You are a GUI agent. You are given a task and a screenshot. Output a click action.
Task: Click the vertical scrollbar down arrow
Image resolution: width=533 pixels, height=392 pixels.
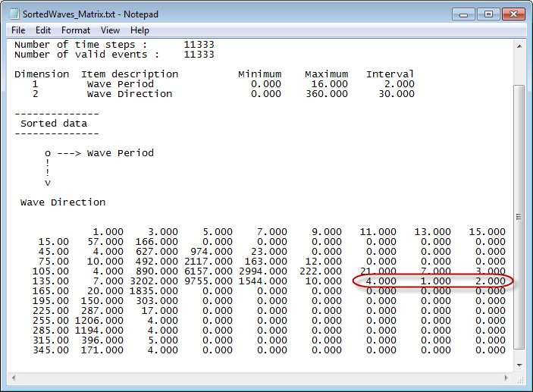[x=519, y=365]
